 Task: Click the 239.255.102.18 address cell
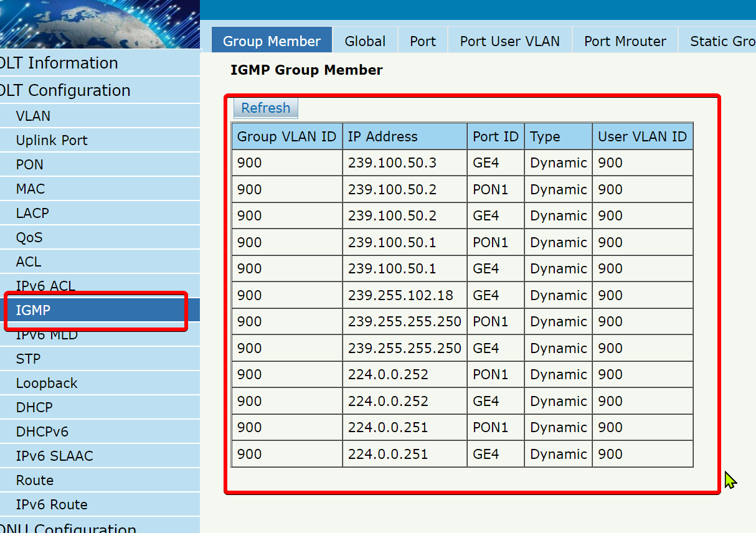click(x=400, y=295)
